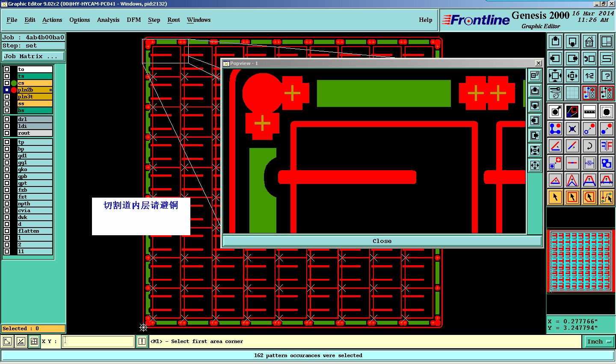Viewport: 616px width, 364px height.
Task: Open the Help menu
Action: click(426, 20)
